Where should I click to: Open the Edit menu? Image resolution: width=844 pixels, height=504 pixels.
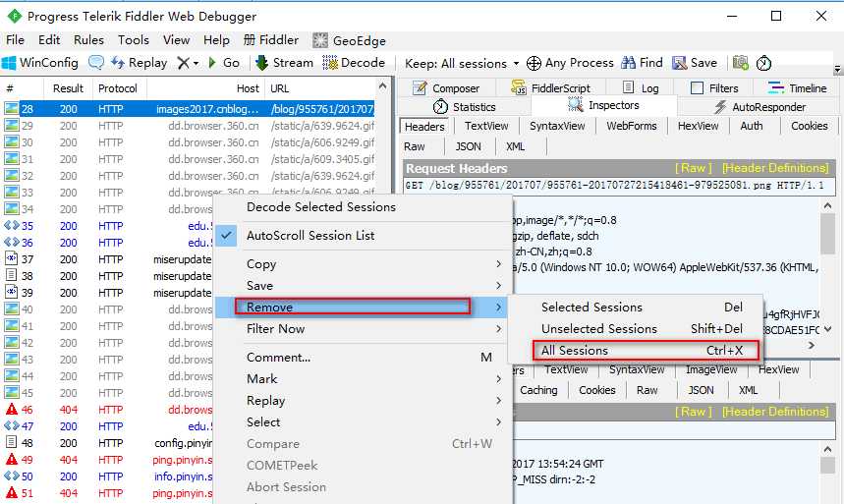click(49, 40)
